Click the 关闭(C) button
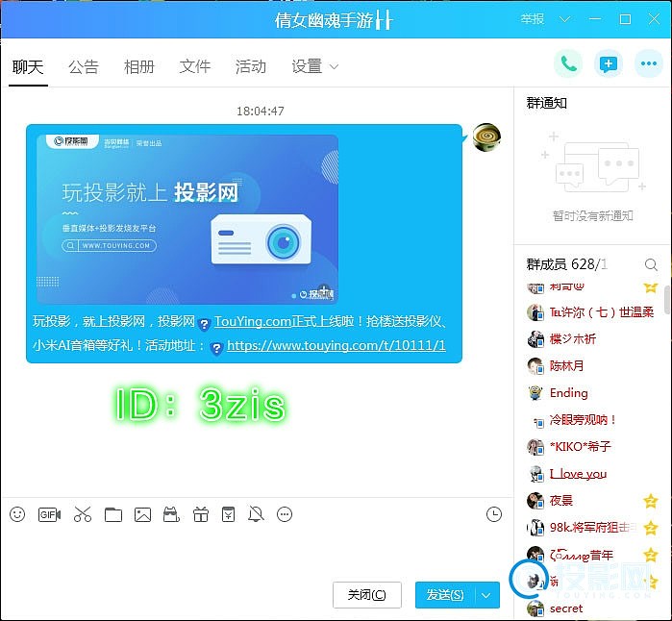672x621 pixels. click(x=367, y=595)
